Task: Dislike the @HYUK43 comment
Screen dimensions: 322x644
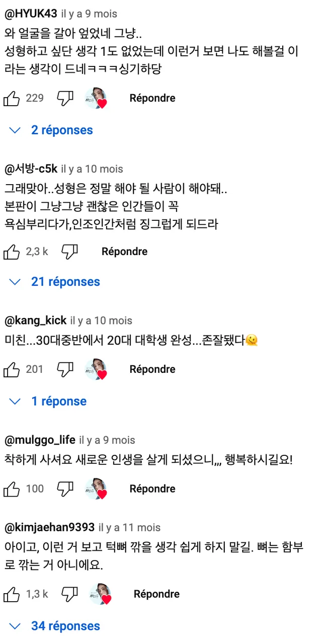Action: (x=65, y=99)
